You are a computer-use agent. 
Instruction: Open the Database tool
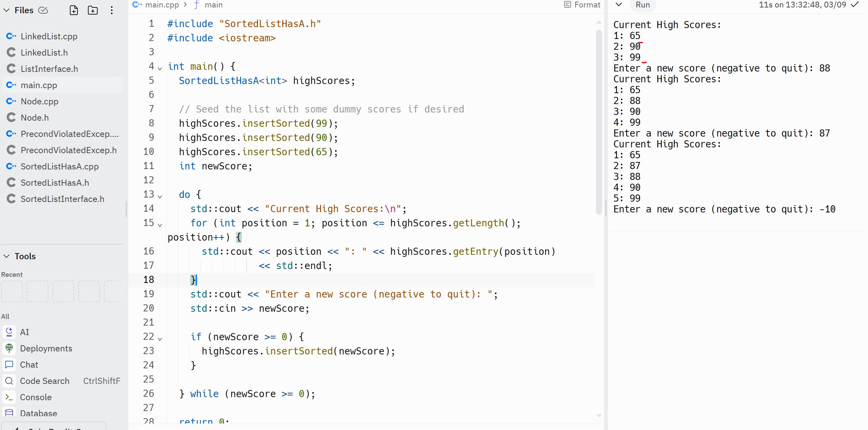point(39,413)
